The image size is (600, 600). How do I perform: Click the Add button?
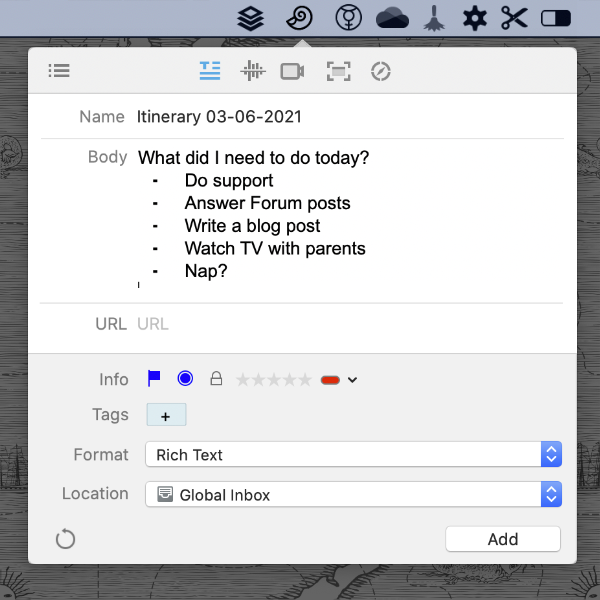[503, 539]
